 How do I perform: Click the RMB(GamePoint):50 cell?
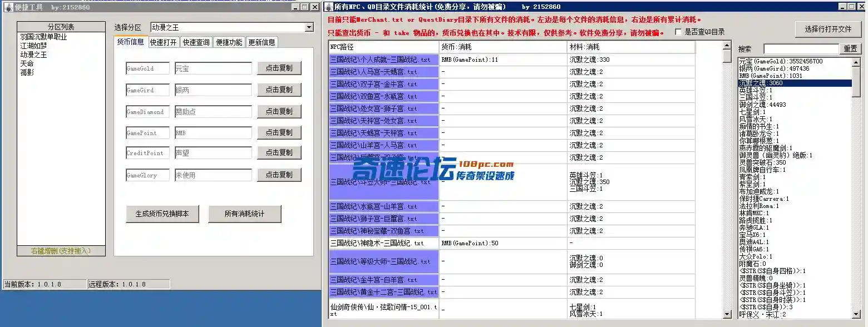point(504,243)
